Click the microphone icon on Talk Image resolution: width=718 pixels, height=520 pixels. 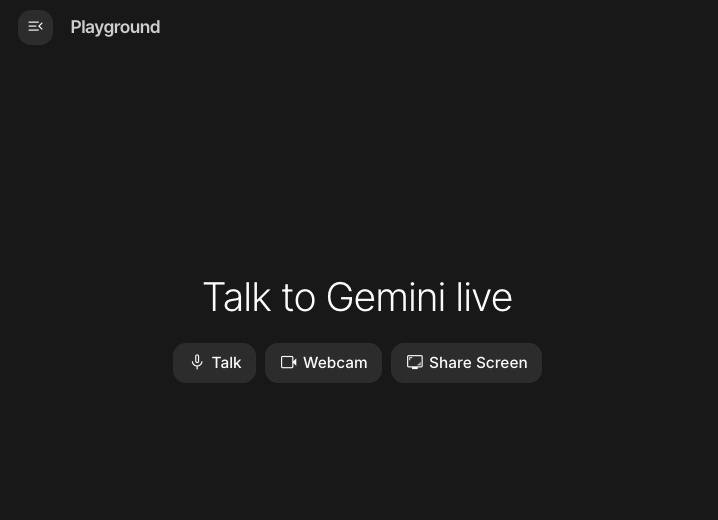pyautogui.click(x=197, y=362)
